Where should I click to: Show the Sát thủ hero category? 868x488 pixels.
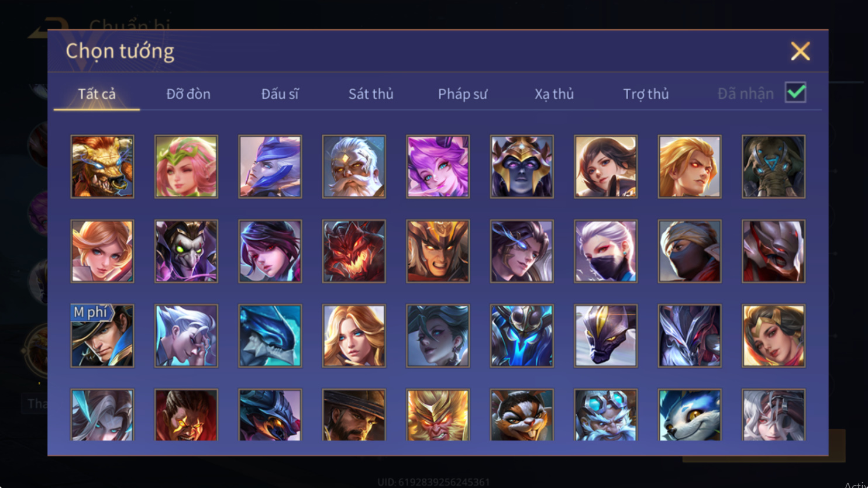pos(371,94)
